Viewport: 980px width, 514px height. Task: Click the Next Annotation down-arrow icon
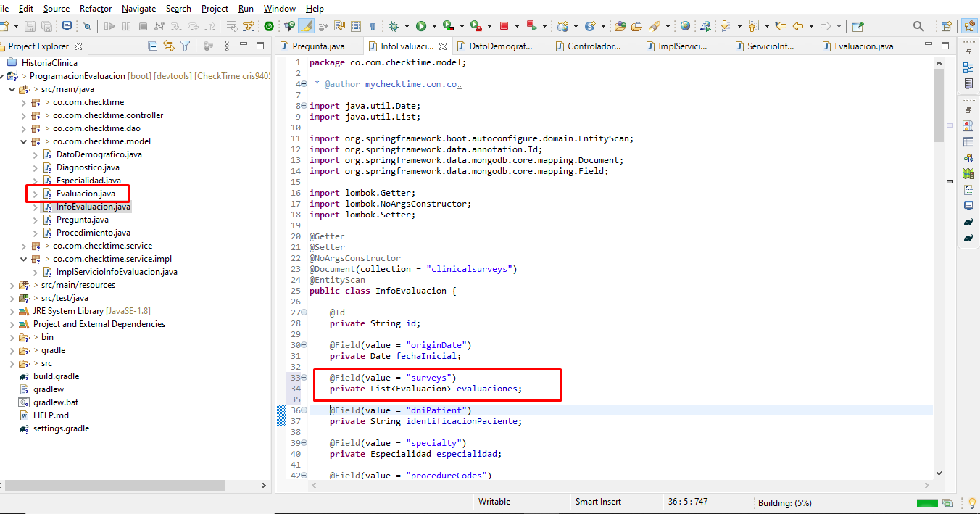point(726,26)
